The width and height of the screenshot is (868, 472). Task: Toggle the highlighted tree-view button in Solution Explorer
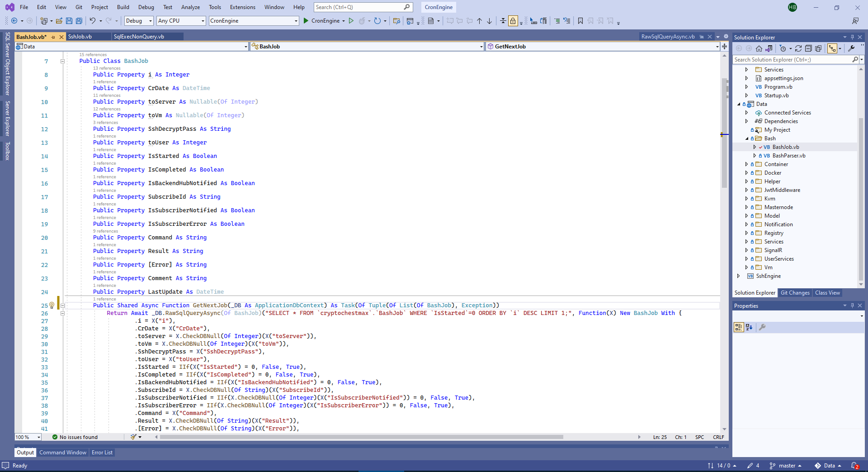coord(832,48)
